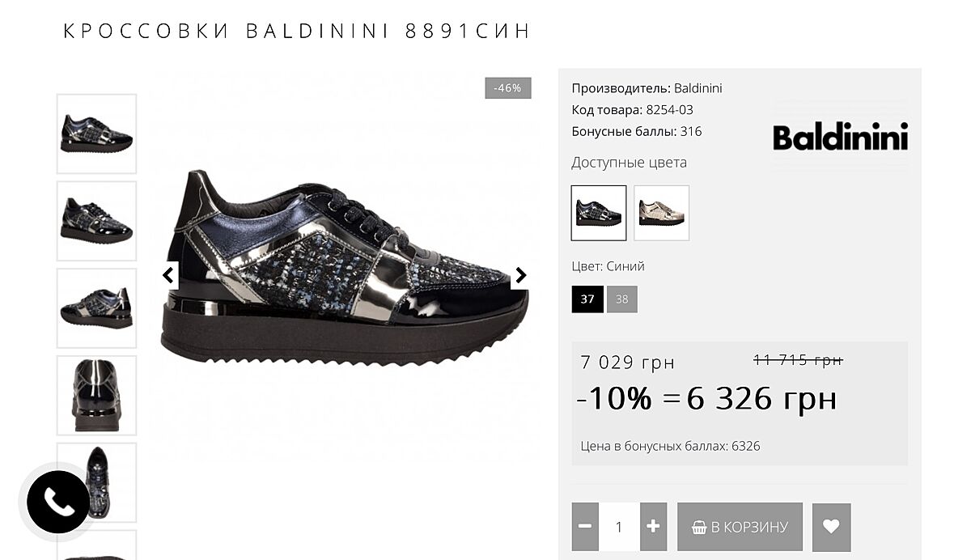Choose the beige sneaker color option
The image size is (971, 560).
coord(661,213)
